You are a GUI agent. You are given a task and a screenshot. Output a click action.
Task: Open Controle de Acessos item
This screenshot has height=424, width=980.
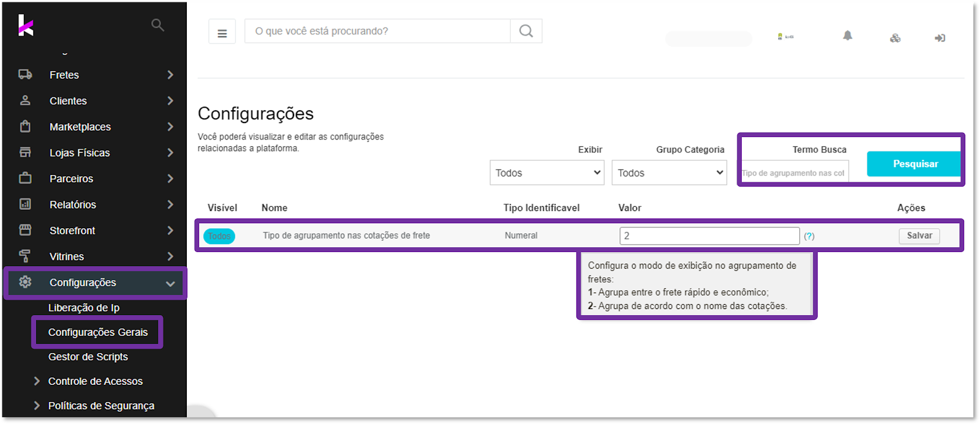pyautogui.click(x=96, y=381)
